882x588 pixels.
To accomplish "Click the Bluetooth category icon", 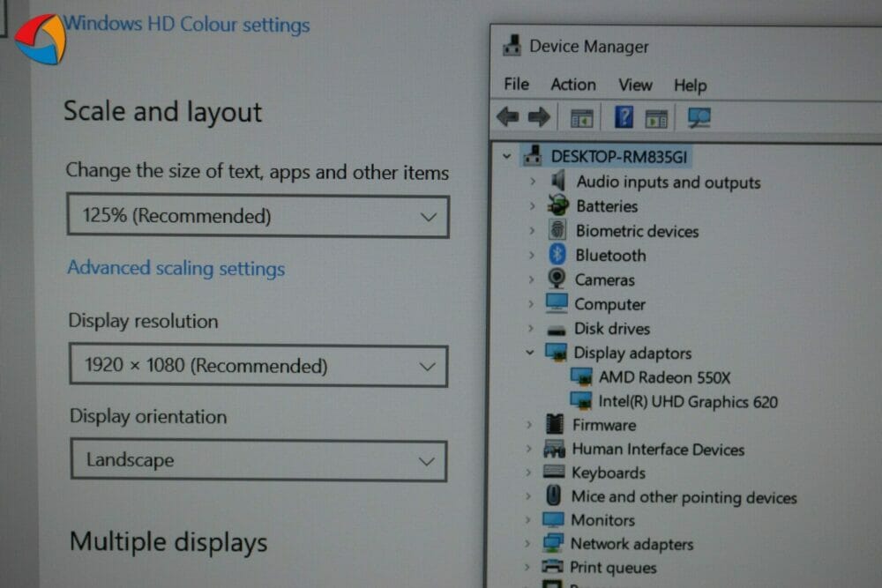I will pyautogui.click(x=557, y=254).
